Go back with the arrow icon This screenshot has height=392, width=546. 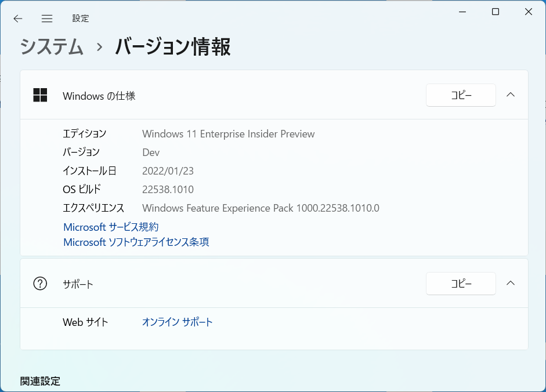(x=18, y=19)
